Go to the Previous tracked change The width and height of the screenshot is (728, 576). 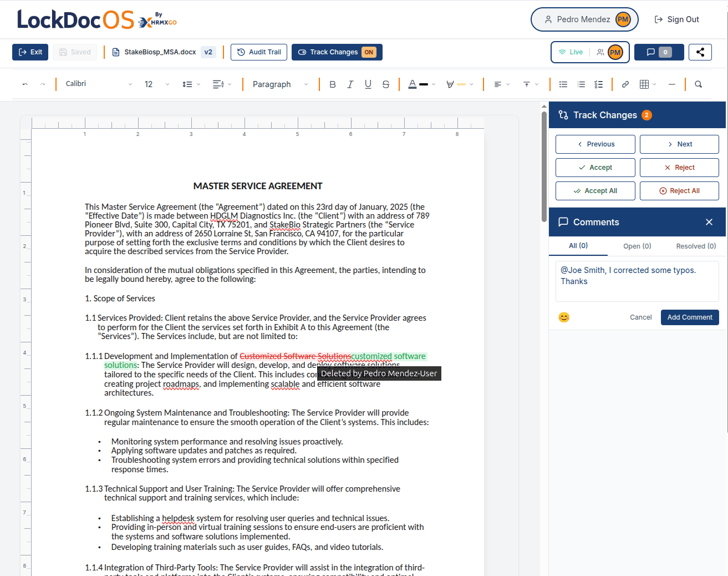(595, 144)
